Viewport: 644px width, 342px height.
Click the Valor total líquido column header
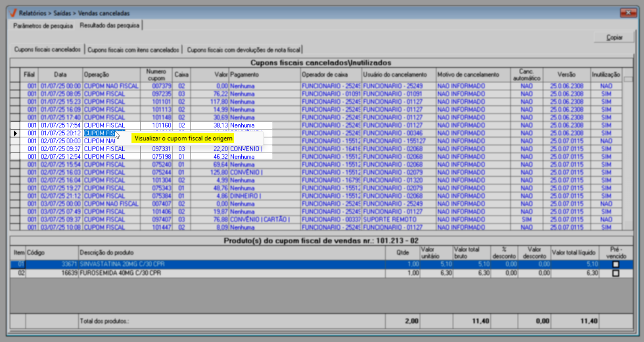click(573, 253)
